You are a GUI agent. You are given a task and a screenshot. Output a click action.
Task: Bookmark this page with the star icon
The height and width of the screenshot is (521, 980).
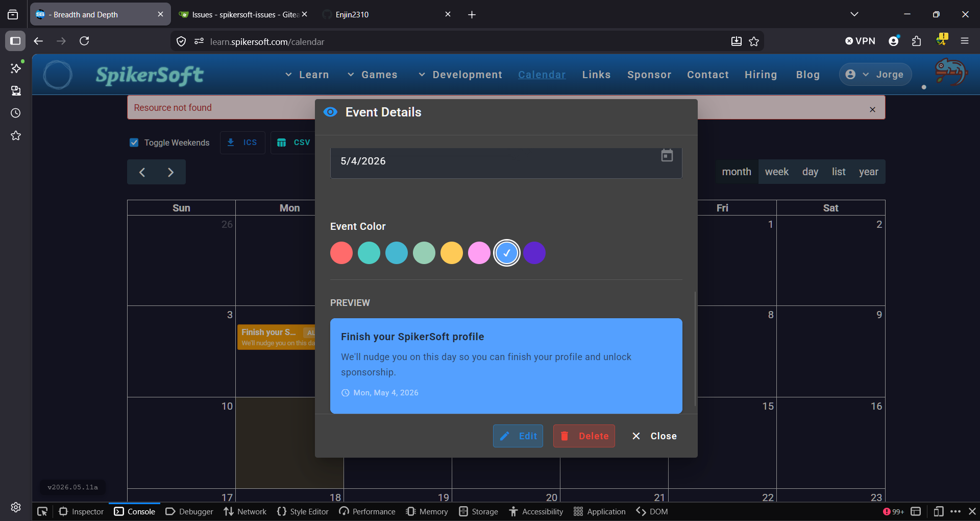tap(754, 41)
